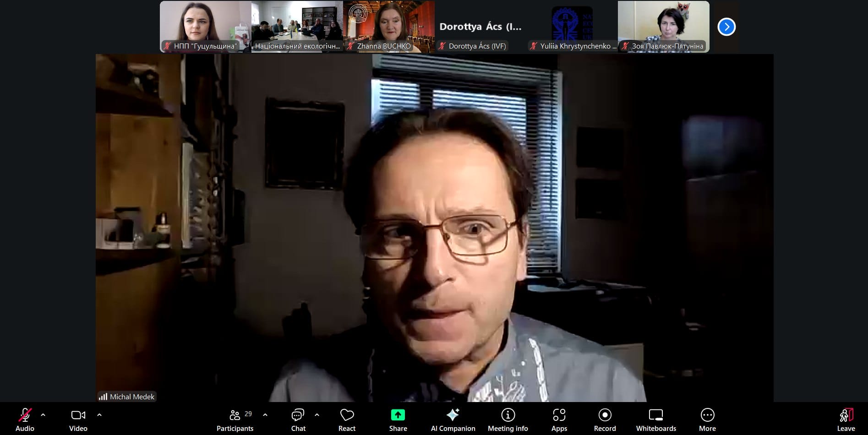The image size is (868, 435).
Task: Unmute microphone with the Audio button
Action: (x=25, y=419)
